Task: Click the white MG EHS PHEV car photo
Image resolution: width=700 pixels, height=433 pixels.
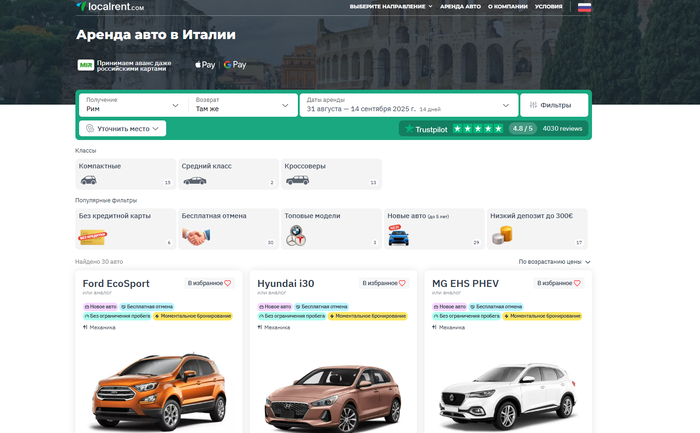Action: pos(508,396)
